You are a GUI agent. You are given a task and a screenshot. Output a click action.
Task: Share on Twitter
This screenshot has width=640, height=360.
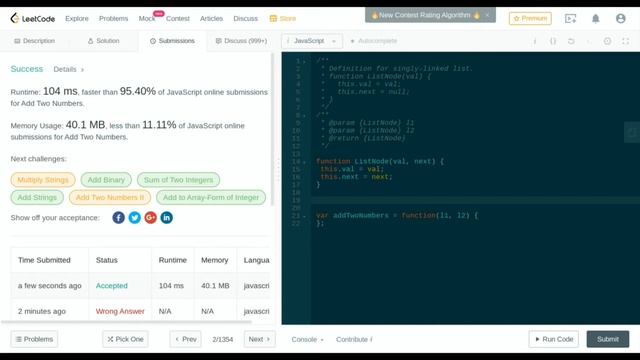(x=134, y=218)
